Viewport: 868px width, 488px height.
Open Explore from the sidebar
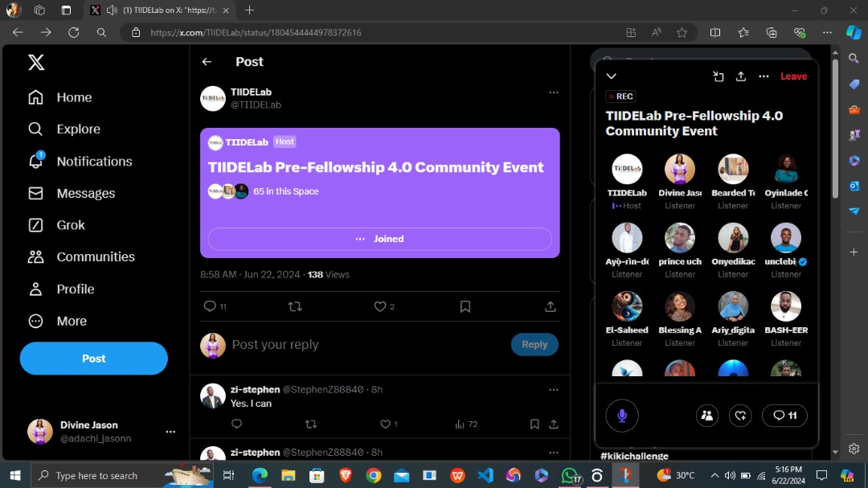click(78, 129)
